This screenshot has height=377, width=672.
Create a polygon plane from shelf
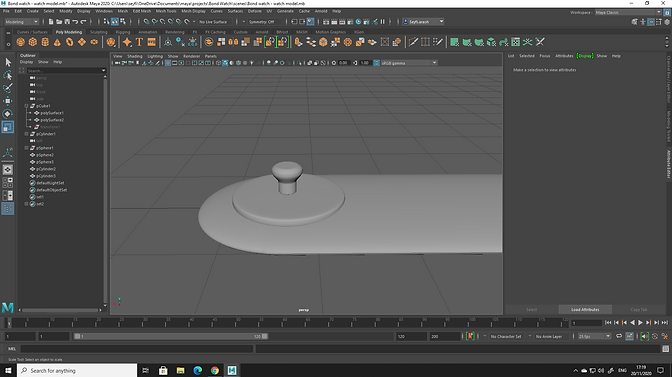[x=81, y=42]
